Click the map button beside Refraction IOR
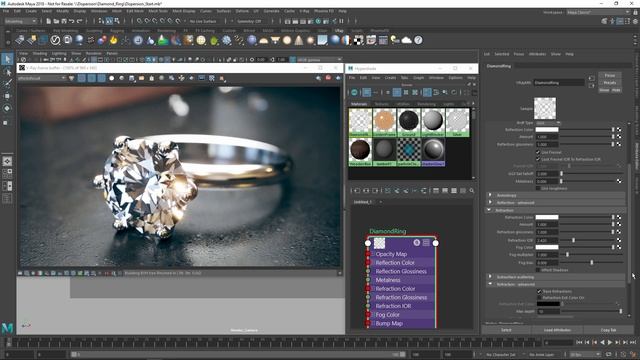The height and width of the screenshot is (360, 640). click(619, 240)
